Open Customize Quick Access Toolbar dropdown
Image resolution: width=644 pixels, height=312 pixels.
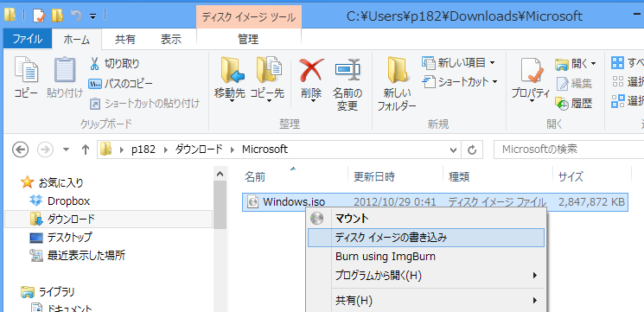click(x=93, y=16)
